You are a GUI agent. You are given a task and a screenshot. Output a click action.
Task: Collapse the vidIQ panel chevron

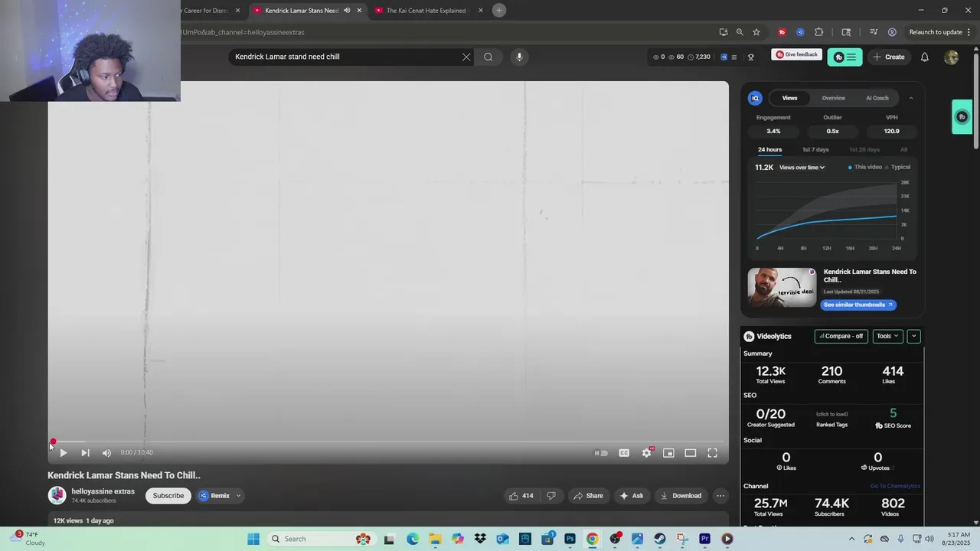click(x=910, y=98)
